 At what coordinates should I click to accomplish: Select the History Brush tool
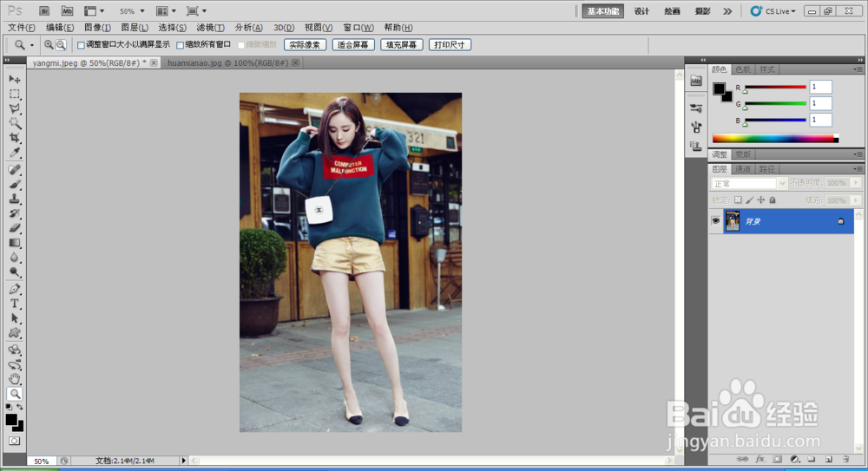tap(15, 213)
